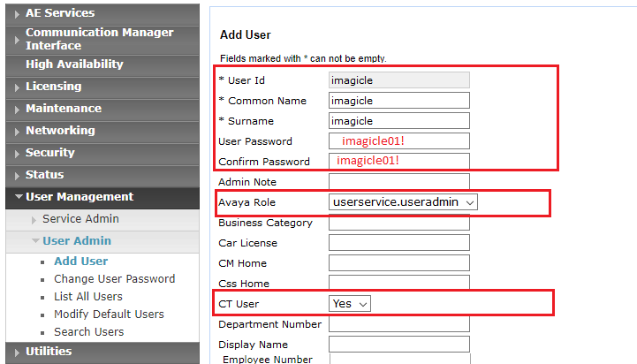This screenshot has height=364, width=637.
Task: Focus the User Password field
Action: coord(398,141)
